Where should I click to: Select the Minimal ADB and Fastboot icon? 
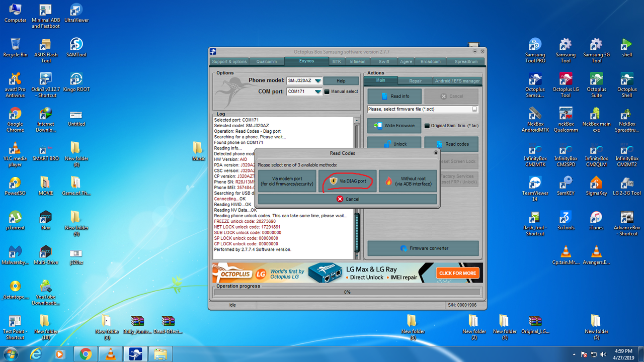46,16
